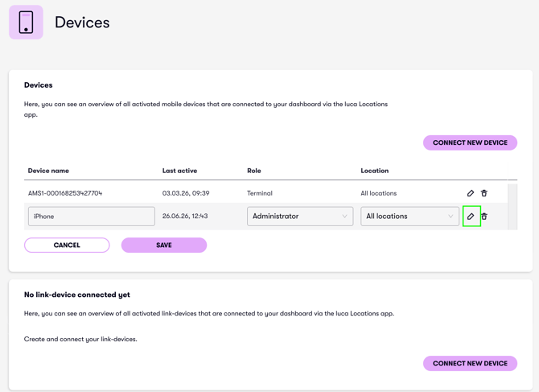This screenshot has height=392, width=539.
Task: Delete the AMS1-000168253427704 device with trash icon
Action: [484, 193]
